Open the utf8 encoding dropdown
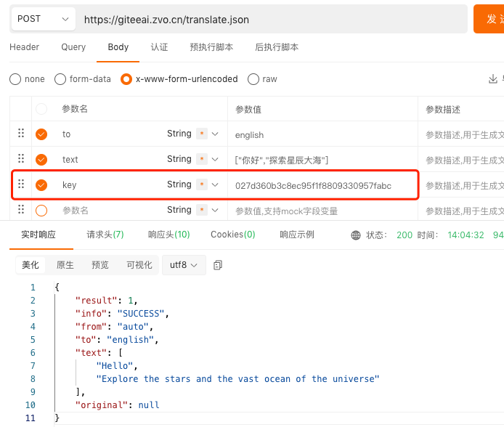Viewport: 504px width, 427px height. click(x=183, y=265)
